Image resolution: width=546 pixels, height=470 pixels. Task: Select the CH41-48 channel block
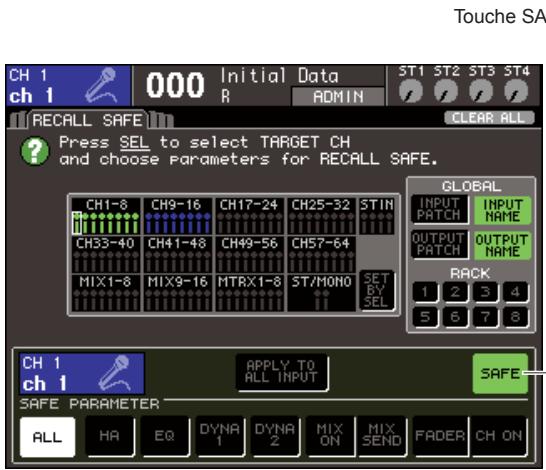[178, 254]
